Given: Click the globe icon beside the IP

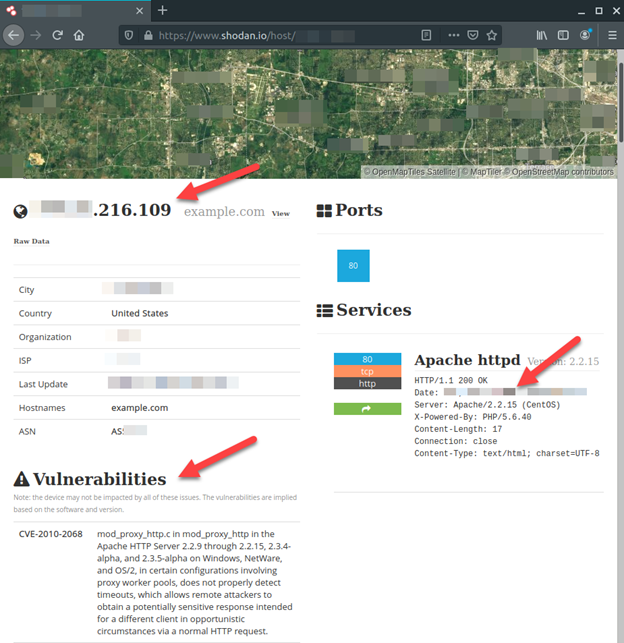Looking at the screenshot, I should [20, 212].
